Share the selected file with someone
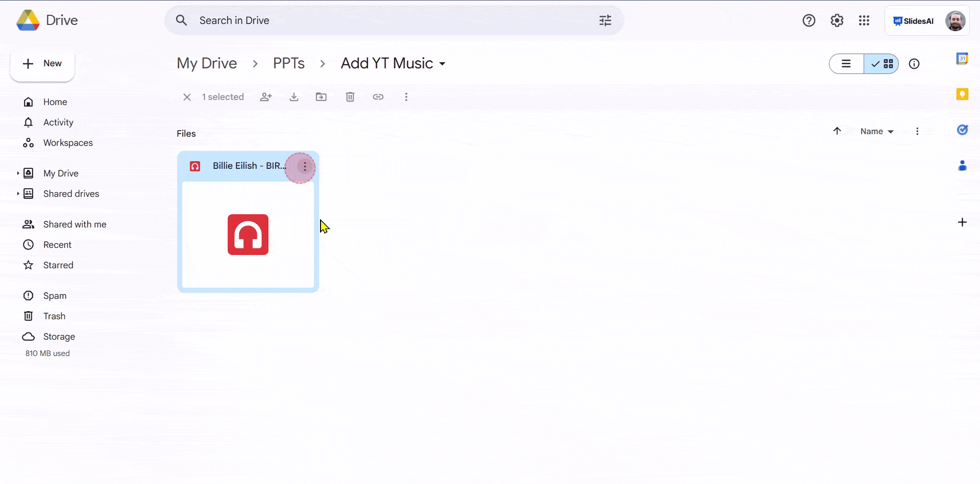This screenshot has height=484, width=980. coord(266,96)
